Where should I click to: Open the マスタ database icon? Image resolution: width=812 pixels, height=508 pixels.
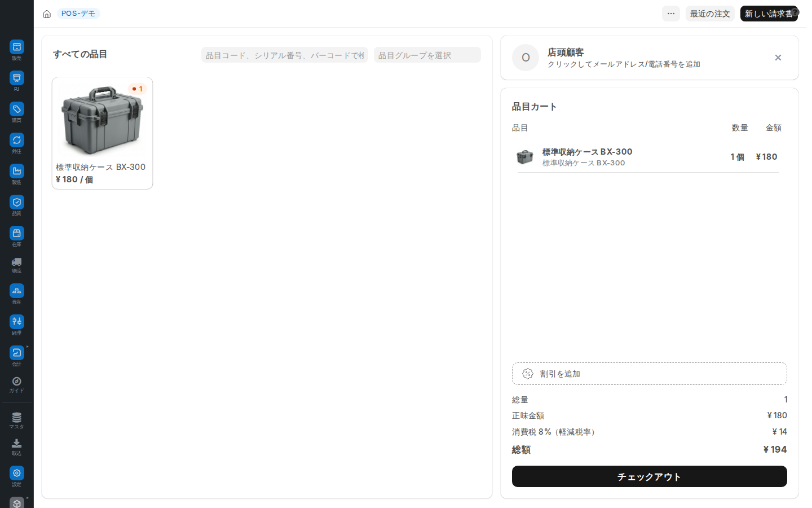point(17,417)
